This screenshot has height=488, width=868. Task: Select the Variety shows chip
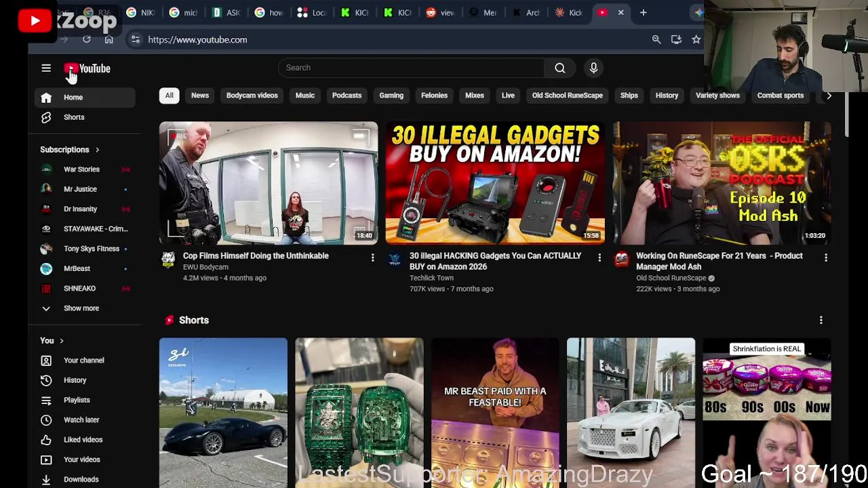717,96
